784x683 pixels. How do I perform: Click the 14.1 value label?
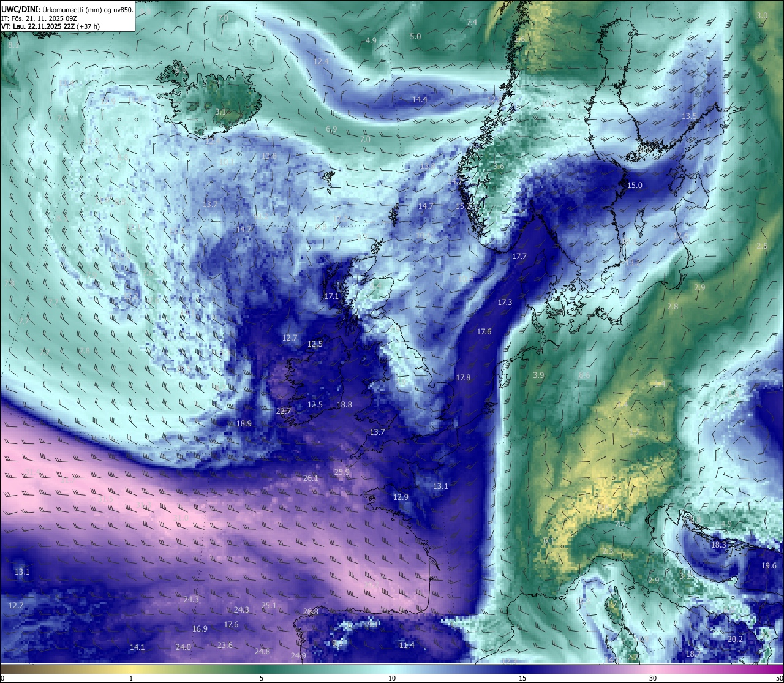(x=137, y=647)
